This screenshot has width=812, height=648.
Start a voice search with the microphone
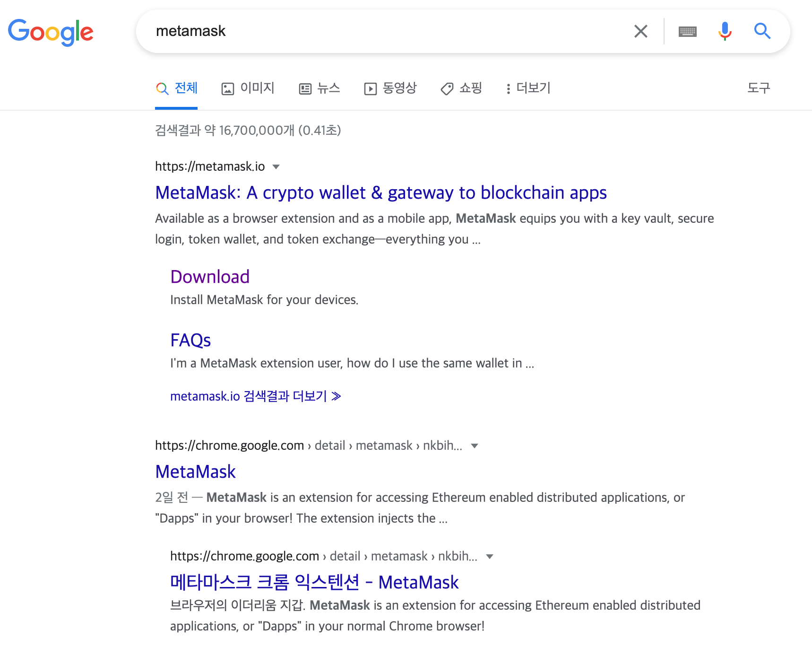tap(724, 31)
